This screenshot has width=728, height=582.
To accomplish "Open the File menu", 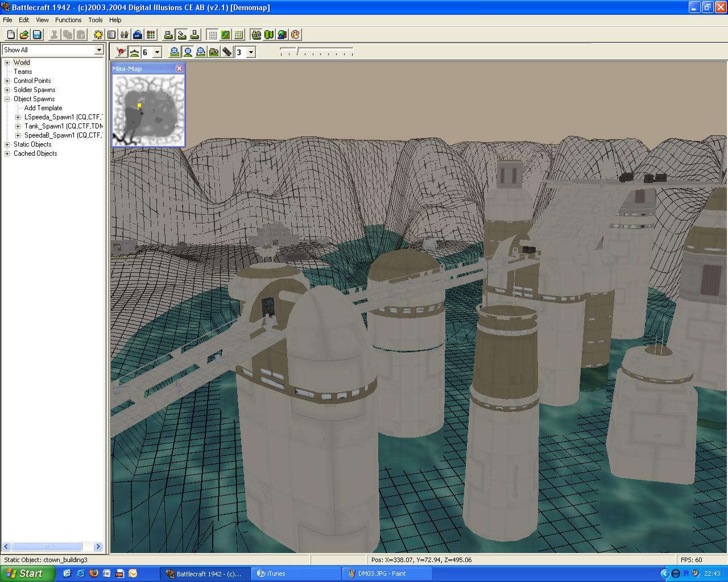I will 7,20.
